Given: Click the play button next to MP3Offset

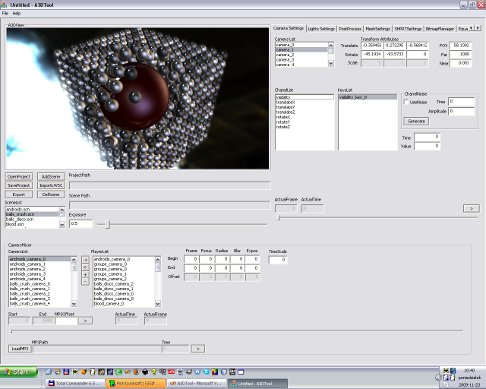Looking at the screenshot, I should [85, 321].
